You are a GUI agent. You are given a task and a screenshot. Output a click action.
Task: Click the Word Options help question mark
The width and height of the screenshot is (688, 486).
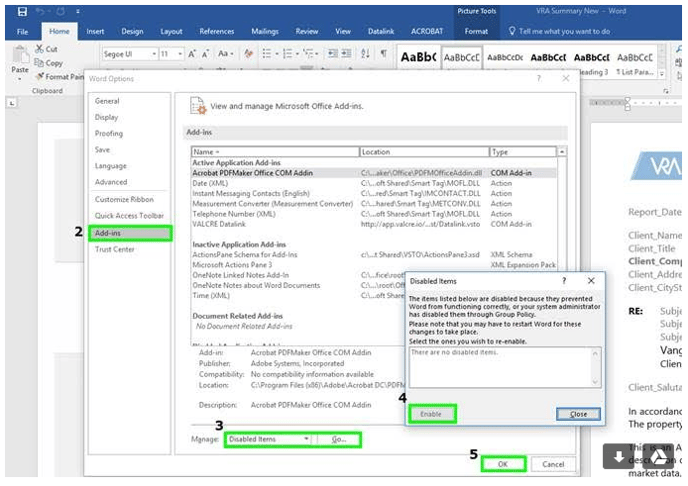pos(538,77)
